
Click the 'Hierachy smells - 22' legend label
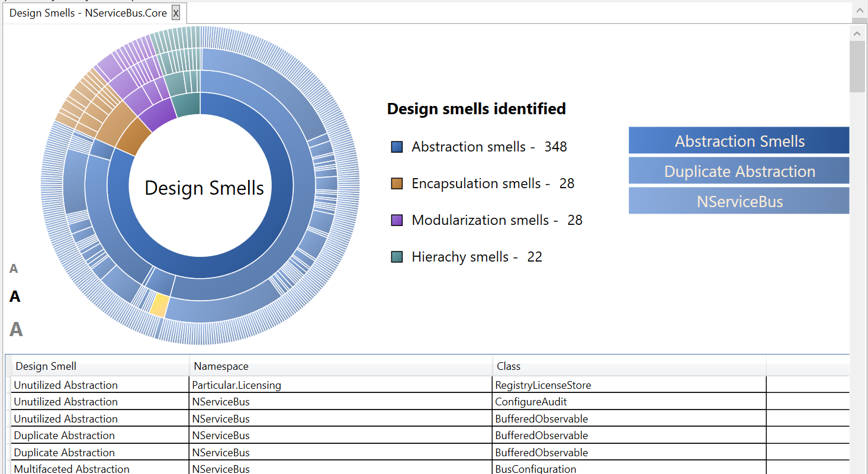477,257
